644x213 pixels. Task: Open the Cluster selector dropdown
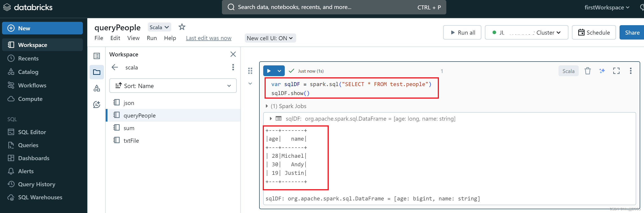(x=526, y=32)
